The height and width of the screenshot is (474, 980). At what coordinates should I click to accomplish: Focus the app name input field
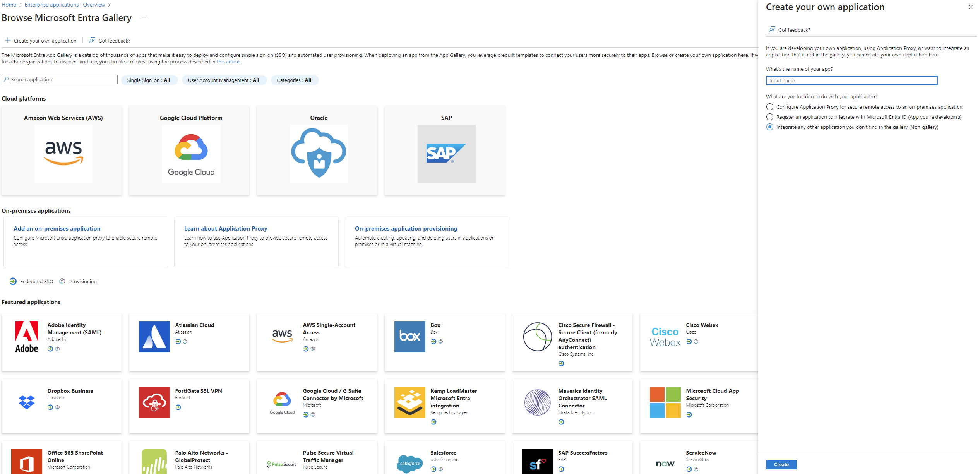pyautogui.click(x=852, y=80)
